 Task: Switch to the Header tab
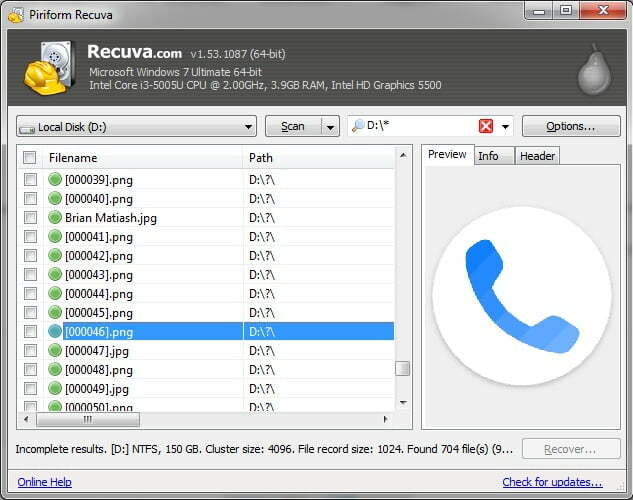[x=537, y=156]
